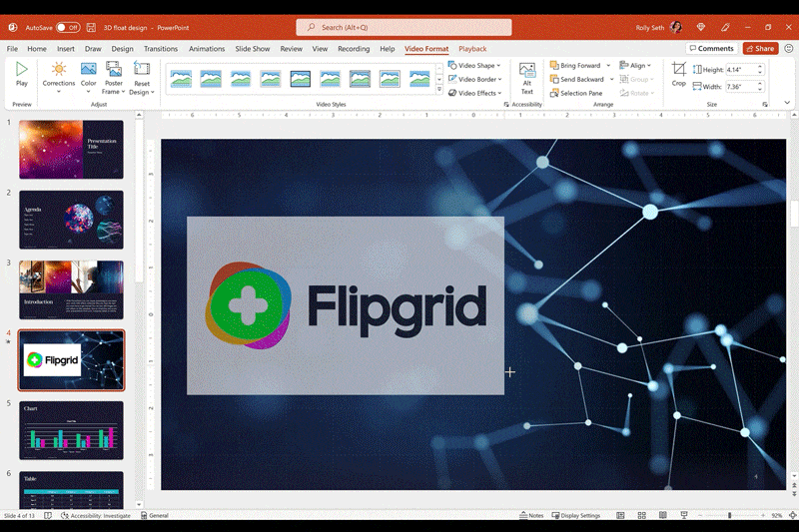Image resolution: width=799 pixels, height=532 pixels.
Task: Switch to Normal view icon
Action: tap(620, 515)
